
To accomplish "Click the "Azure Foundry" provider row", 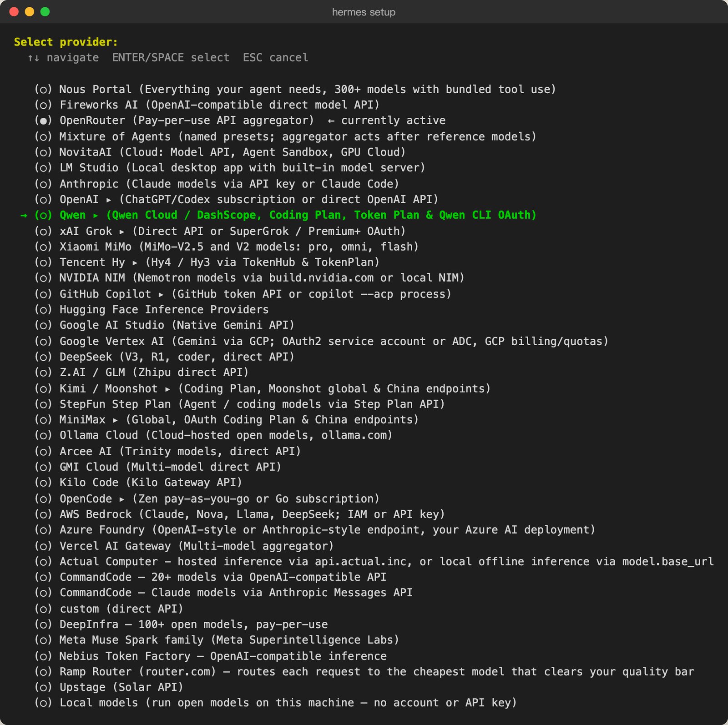I will coord(315,529).
